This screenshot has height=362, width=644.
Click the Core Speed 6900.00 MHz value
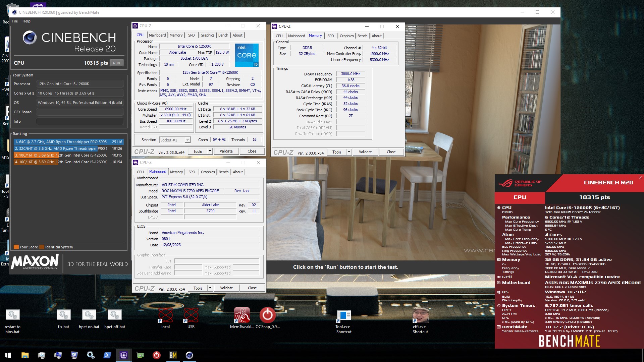pyautogui.click(x=176, y=109)
